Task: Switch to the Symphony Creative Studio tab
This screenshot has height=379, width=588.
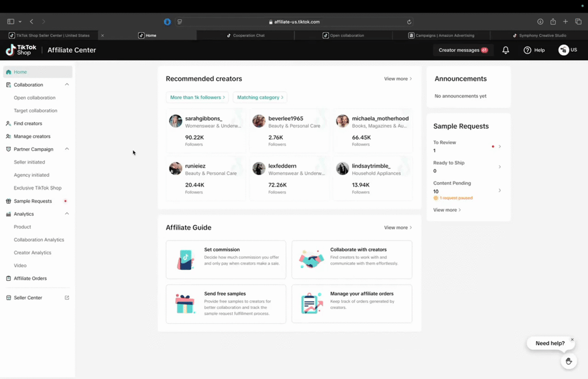Action: [539, 36]
